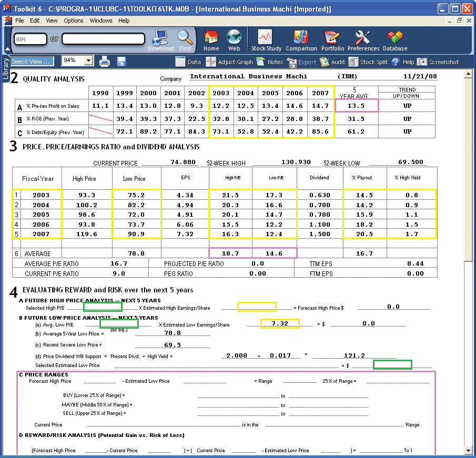Open the Select View dropdown
Image resolution: width=476 pixels, height=458 pixels.
point(32,62)
